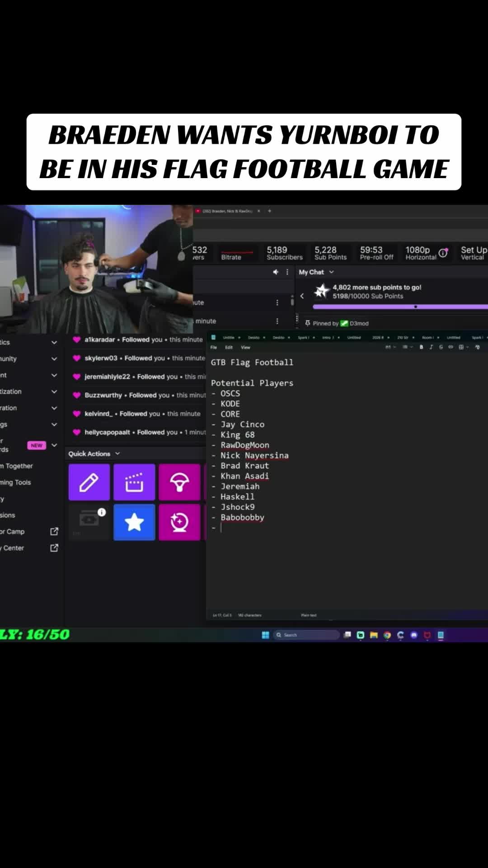Open the three-dot menu beside the speaker icon

click(287, 272)
